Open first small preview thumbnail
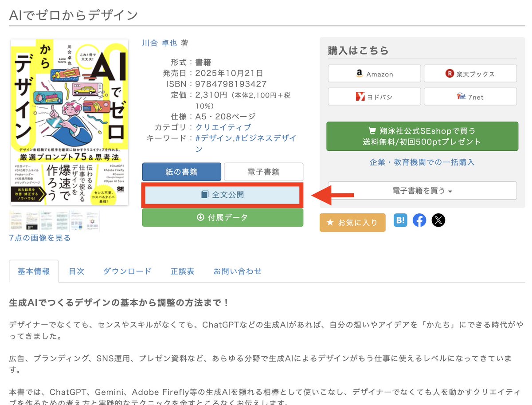 tap(17, 220)
